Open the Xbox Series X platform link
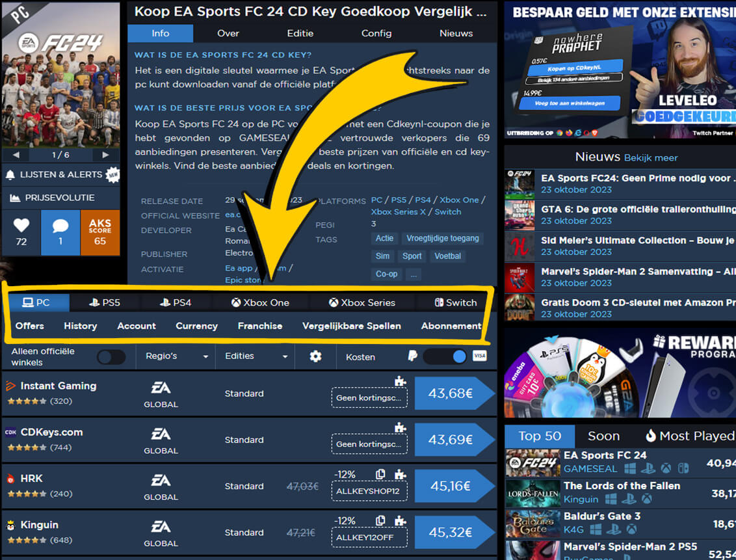This screenshot has height=560, width=736. (x=398, y=211)
